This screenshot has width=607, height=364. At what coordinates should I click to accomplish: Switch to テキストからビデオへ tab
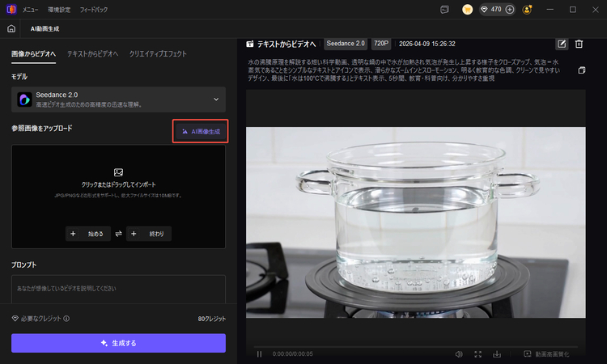point(92,53)
